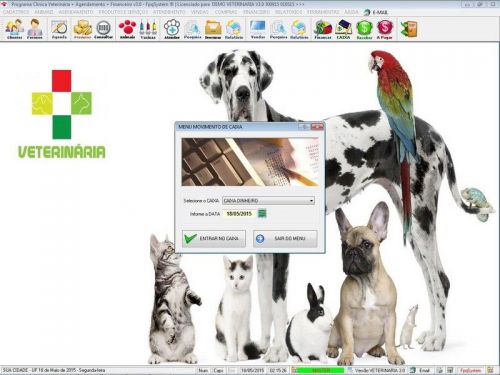
Task: Click the Versão VETERINARIA 3.0 status text
Action: coord(380,370)
